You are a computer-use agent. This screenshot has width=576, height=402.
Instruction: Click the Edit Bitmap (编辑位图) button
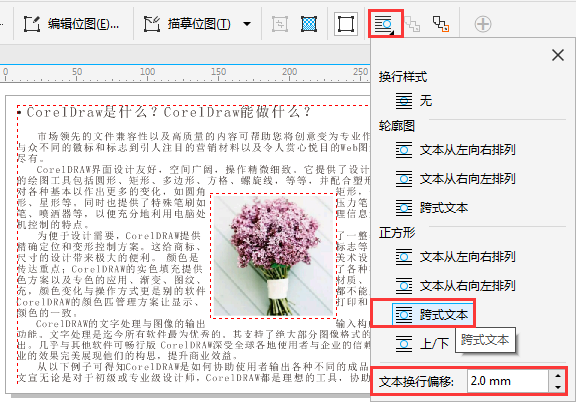tap(71, 24)
